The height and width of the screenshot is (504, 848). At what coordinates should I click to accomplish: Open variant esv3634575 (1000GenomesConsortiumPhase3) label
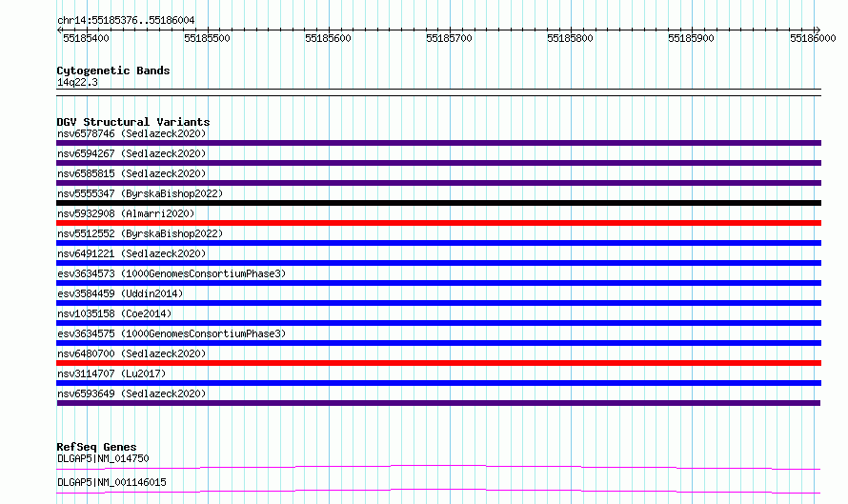click(172, 333)
